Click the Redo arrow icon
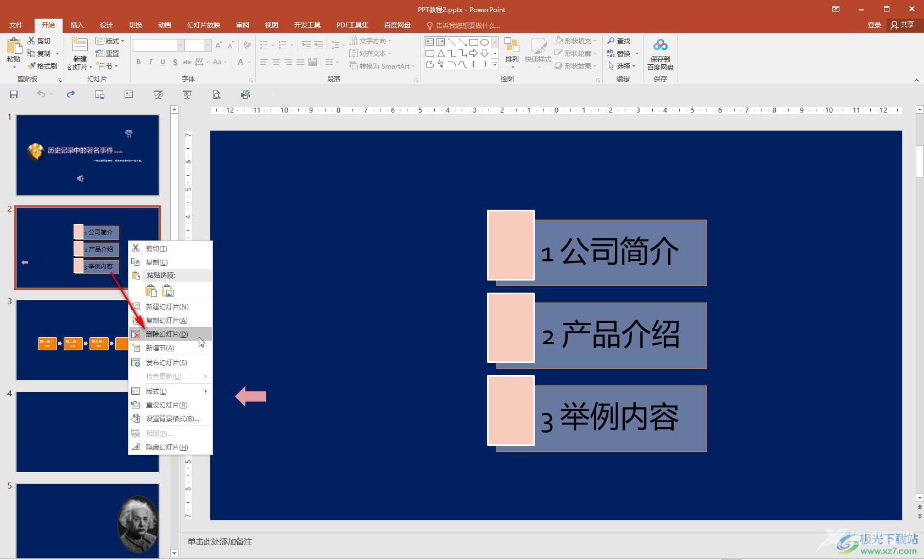The image size is (924, 560). [71, 94]
